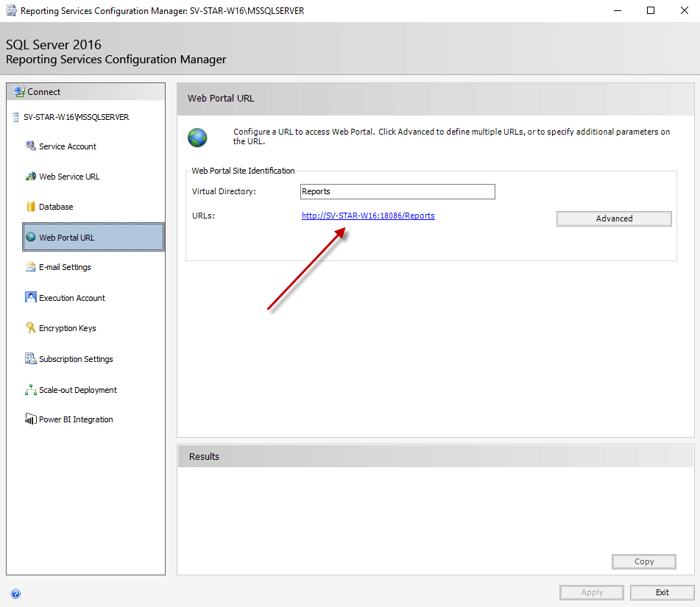The height and width of the screenshot is (607, 700).
Task: Maximize the Configuration Manager window
Action: 651,10
